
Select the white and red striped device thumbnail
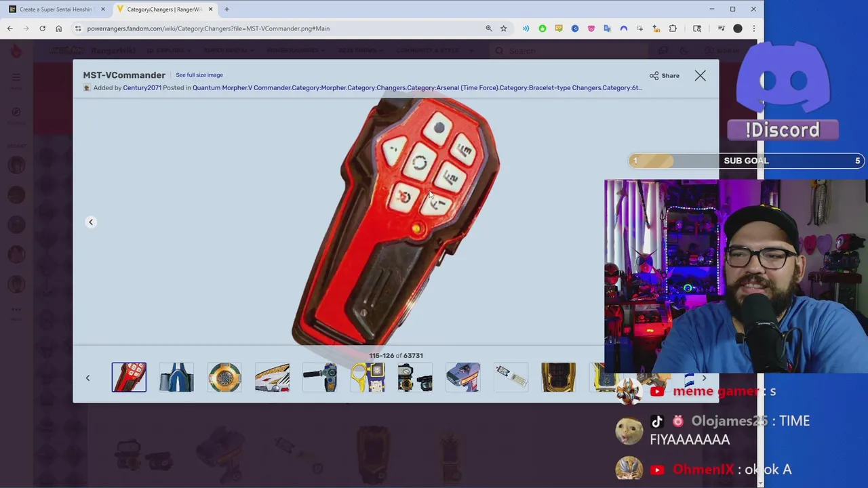(272, 378)
